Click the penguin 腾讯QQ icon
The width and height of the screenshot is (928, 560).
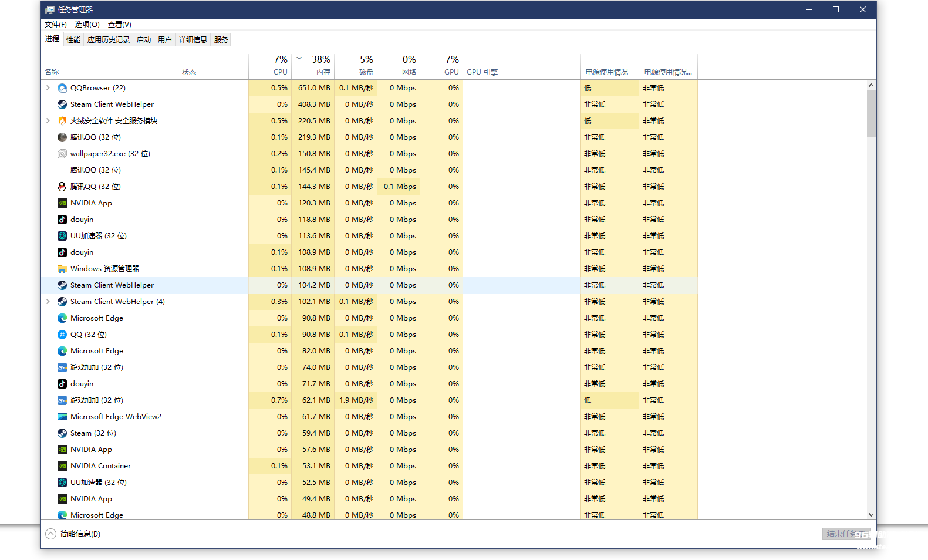[62, 187]
